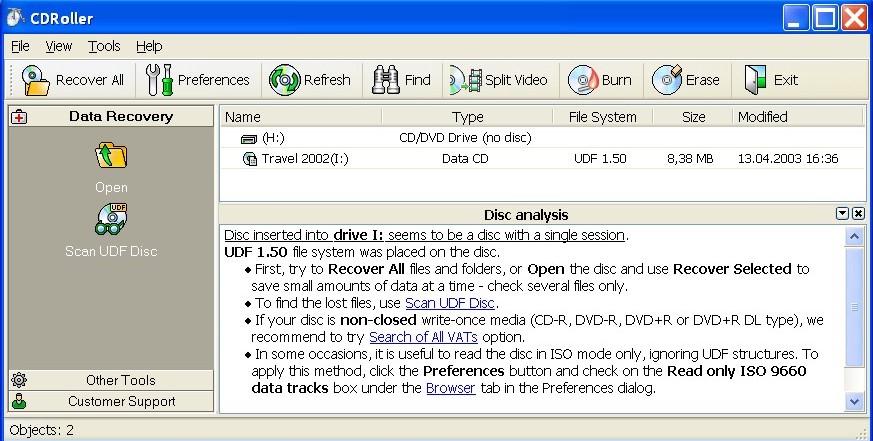The image size is (873, 441).
Task: Sort list by Type column header
Action: 468,117
